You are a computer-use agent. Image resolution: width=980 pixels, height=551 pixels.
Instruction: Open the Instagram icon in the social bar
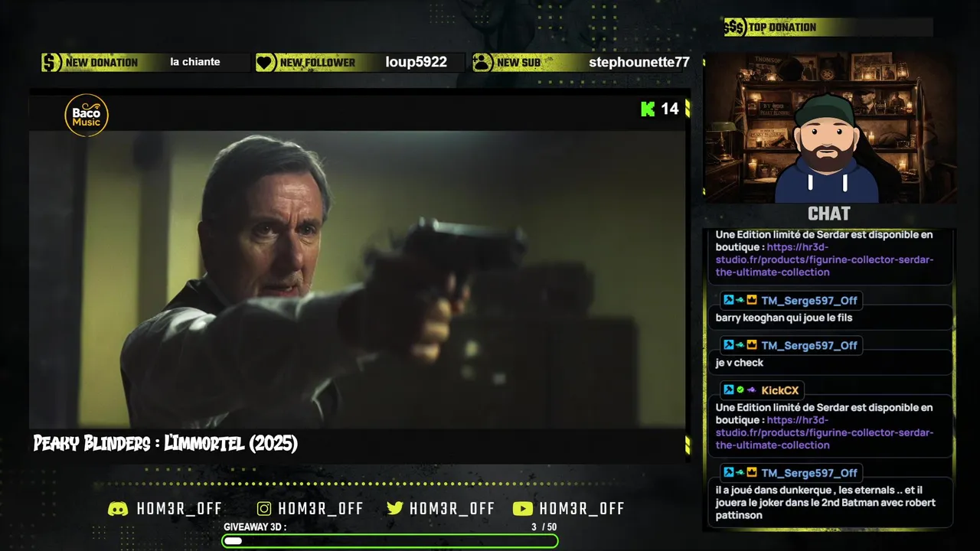coord(264,509)
